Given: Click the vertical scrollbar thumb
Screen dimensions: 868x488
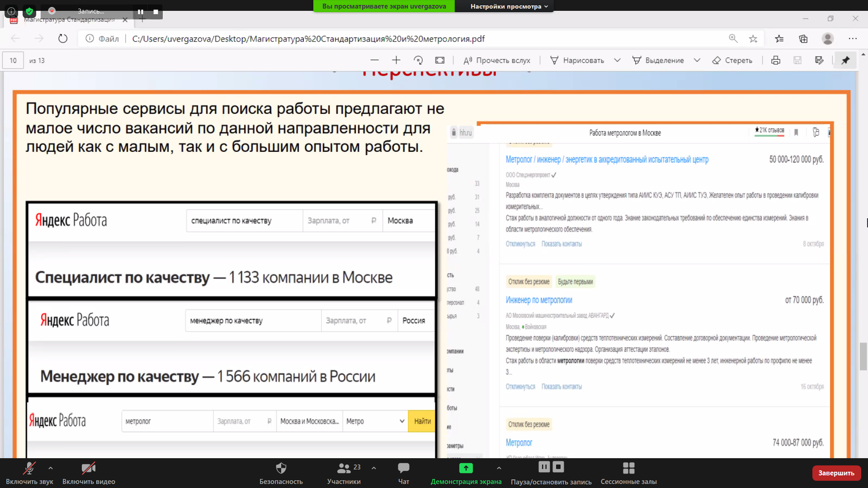Looking at the screenshot, I should tap(863, 356).
